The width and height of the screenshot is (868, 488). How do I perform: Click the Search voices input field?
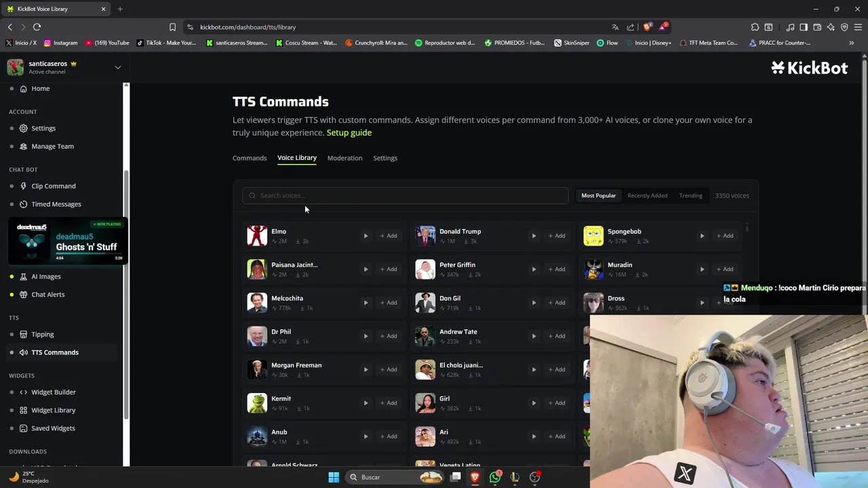click(x=406, y=195)
